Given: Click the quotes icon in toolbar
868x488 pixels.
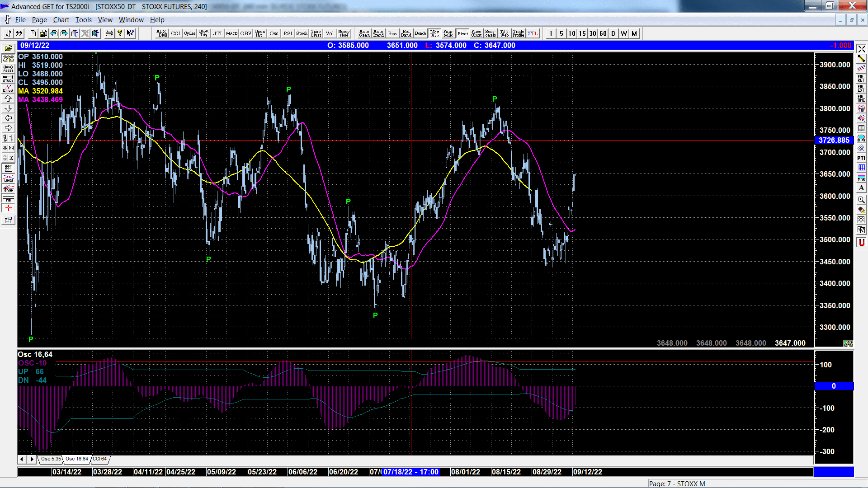Looking at the screenshot, I should click(19, 33).
